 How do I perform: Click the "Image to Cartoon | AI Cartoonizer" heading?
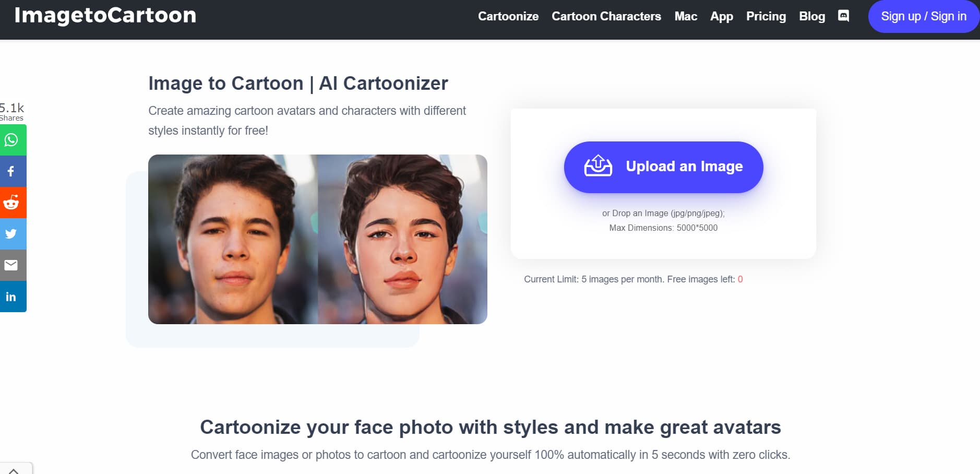pos(298,84)
